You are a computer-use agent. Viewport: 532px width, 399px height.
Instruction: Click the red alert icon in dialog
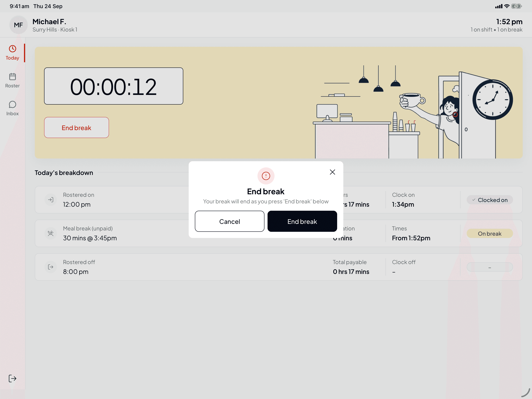tap(266, 176)
